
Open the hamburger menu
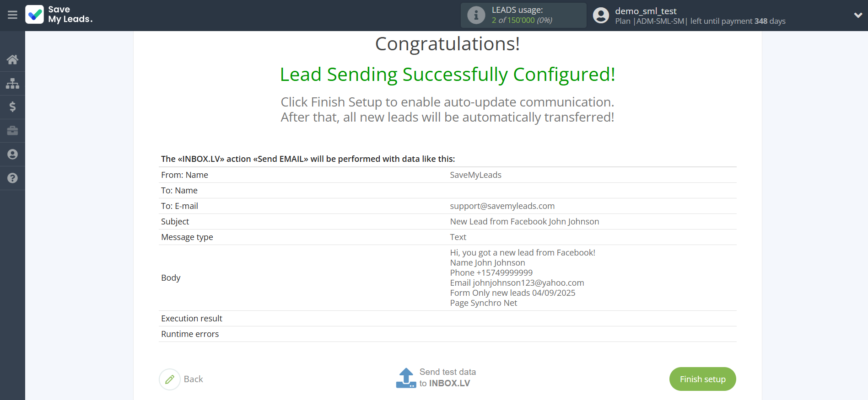coord(12,15)
